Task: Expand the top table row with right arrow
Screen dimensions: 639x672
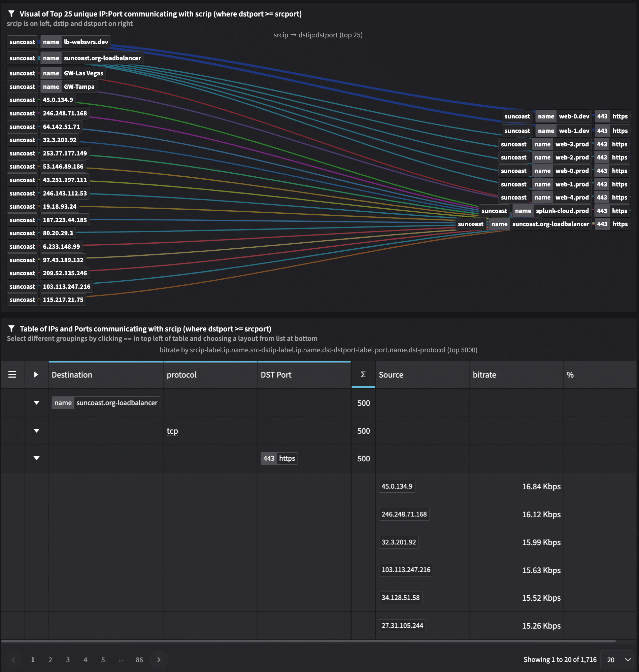Action: coord(36,375)
